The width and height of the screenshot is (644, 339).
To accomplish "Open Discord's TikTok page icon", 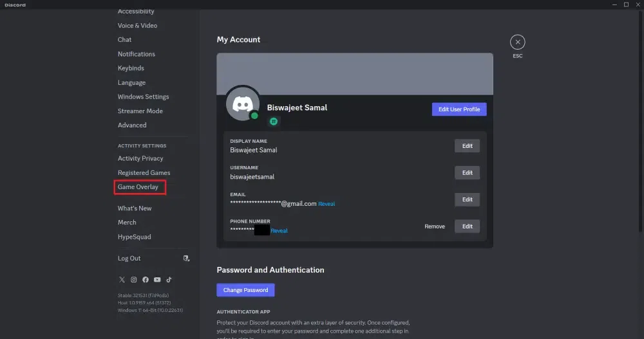I will point(169,280).
